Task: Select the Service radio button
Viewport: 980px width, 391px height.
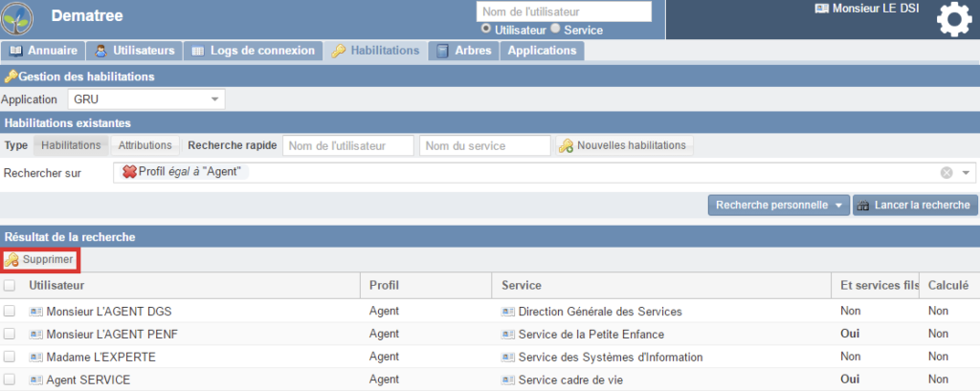Action: [x=555, y=30]
